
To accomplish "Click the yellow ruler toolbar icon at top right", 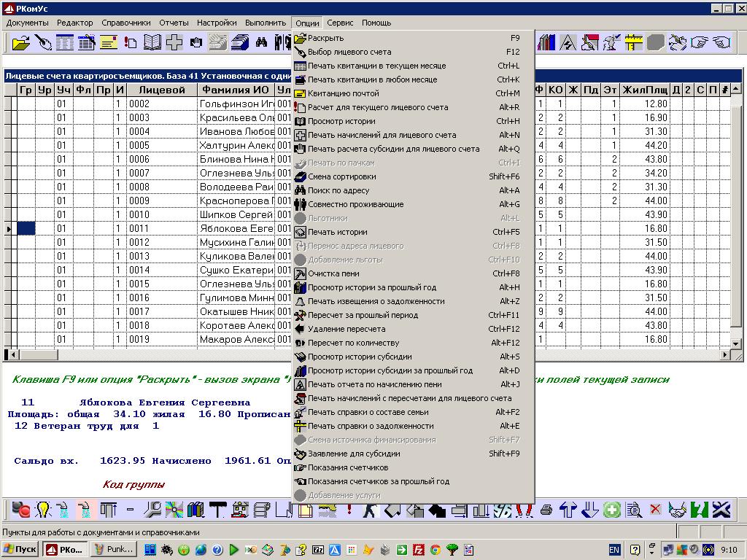I will pos(634,42).
